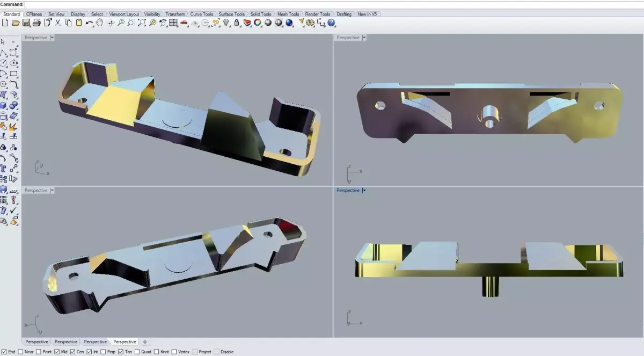Open the Solid Tools menu
644x356 pixels.
[261, 14]
